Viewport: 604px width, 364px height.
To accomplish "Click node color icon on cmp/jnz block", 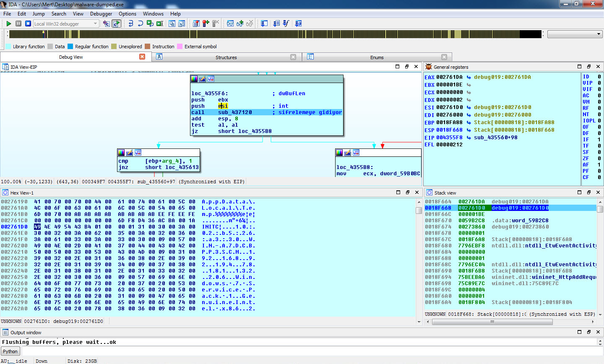I will point(121,153).
